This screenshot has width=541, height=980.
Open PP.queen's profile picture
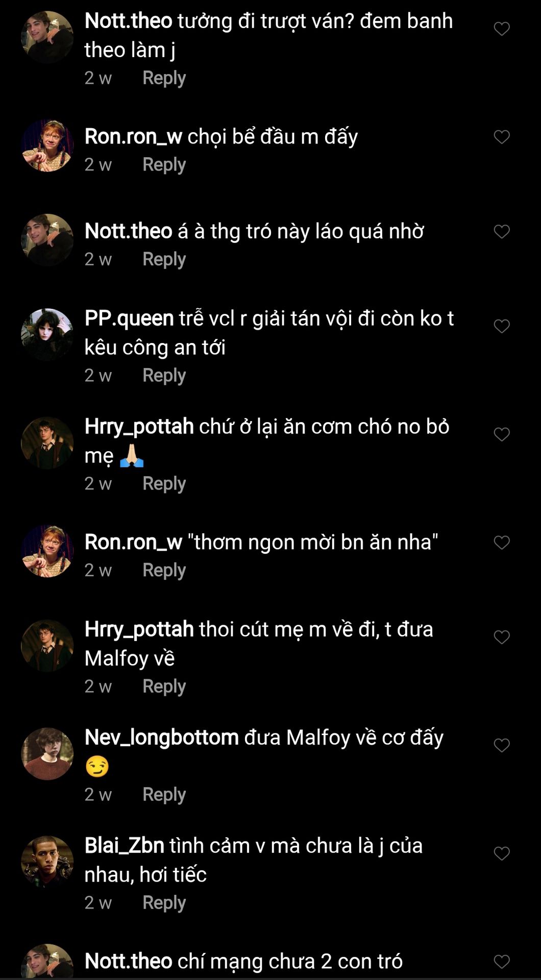[x=47, y=334]
